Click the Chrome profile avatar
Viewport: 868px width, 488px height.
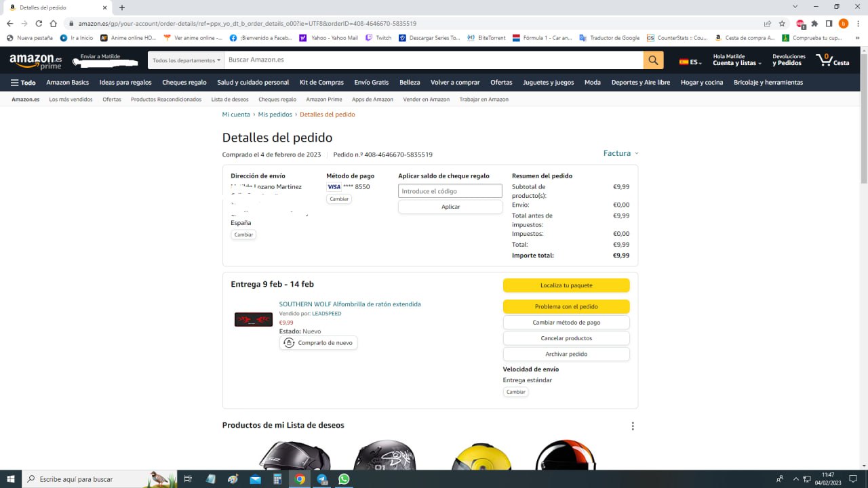844,23
